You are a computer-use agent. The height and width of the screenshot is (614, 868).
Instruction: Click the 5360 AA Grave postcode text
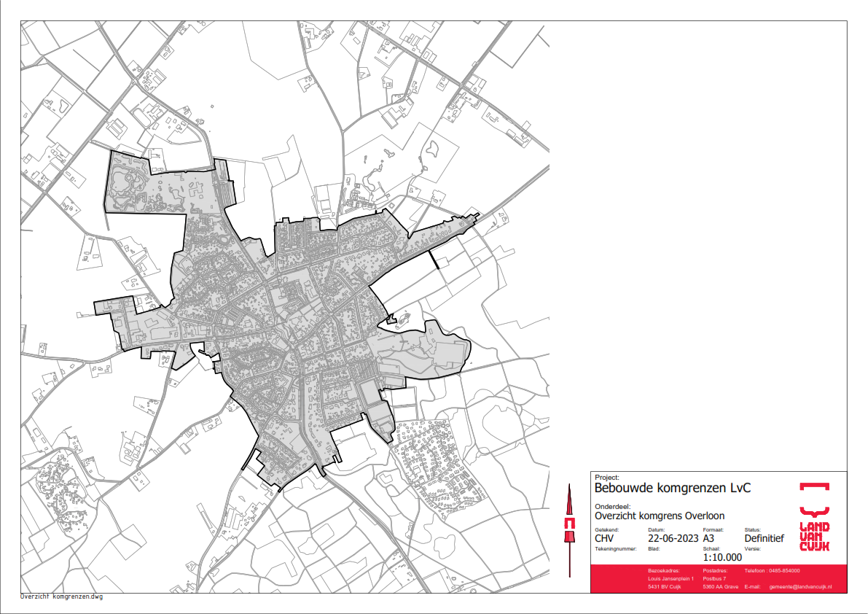click(721, 586)
